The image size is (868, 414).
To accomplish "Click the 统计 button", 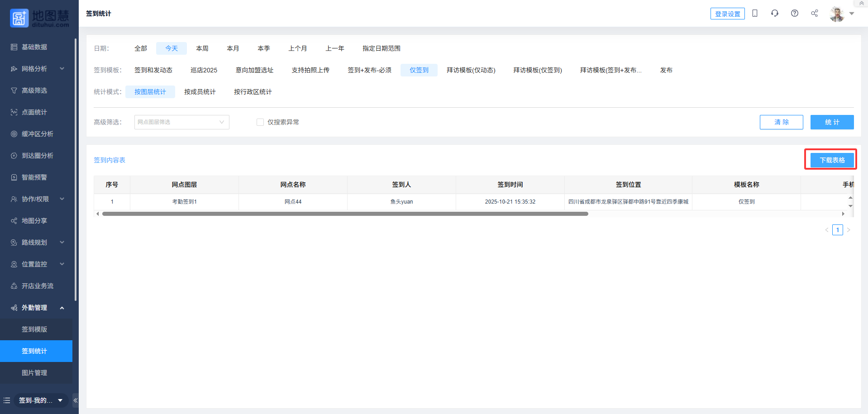I will [832, 122].
